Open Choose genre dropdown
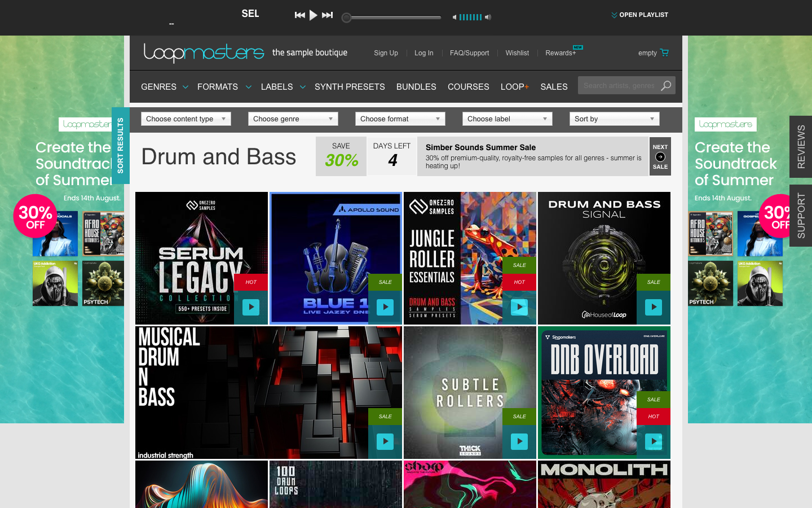812x508 pixels. [x=293, y=119]
